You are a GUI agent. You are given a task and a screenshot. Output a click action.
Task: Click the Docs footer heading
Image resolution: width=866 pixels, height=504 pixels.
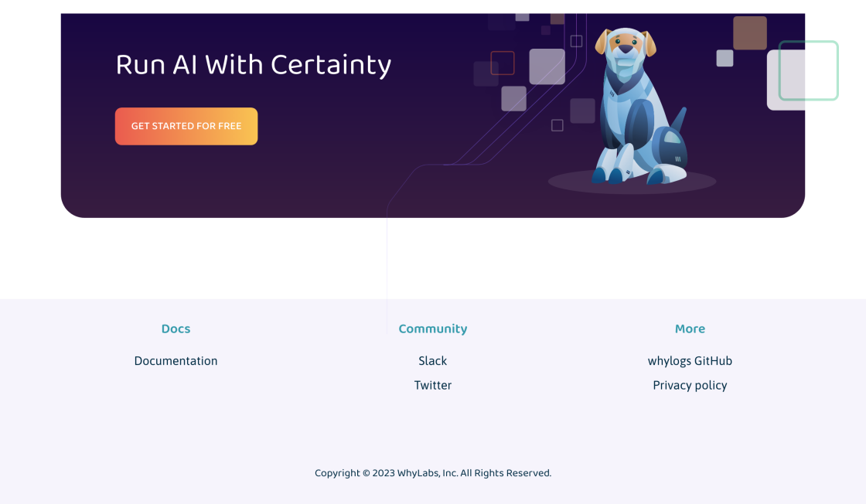[x=176, y=329]
